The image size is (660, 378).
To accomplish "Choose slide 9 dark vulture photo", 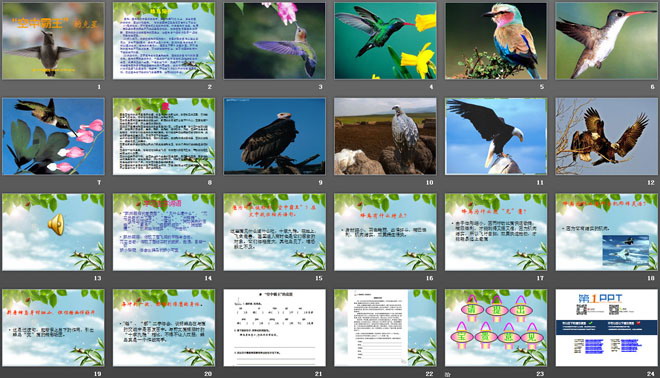I will tap(275, 136).
